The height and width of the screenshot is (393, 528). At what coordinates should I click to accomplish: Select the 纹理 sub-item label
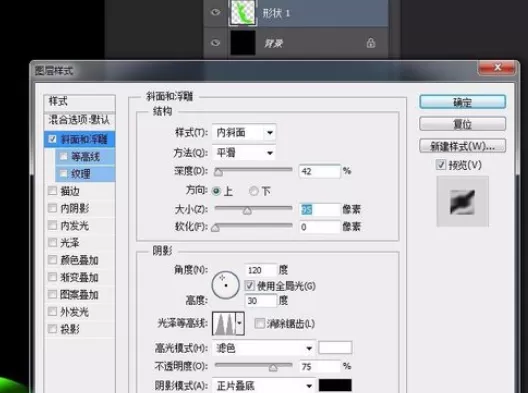(80, 174)
